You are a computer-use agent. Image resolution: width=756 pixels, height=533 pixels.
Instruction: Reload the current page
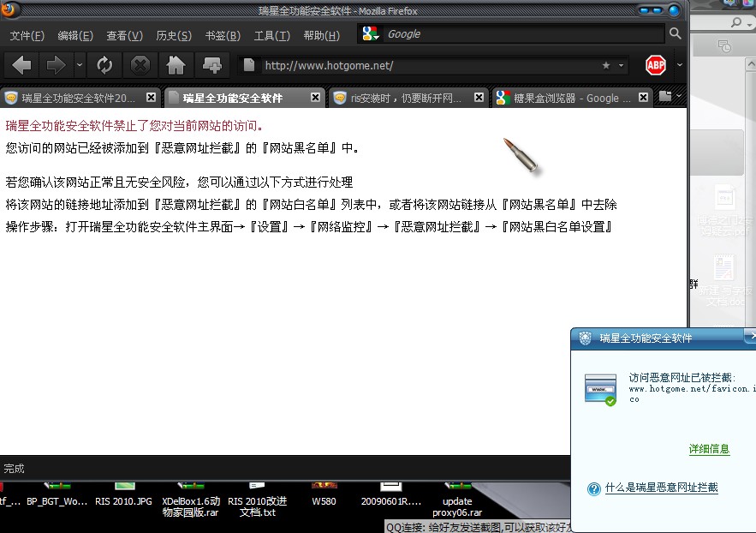tap(104, 65)
